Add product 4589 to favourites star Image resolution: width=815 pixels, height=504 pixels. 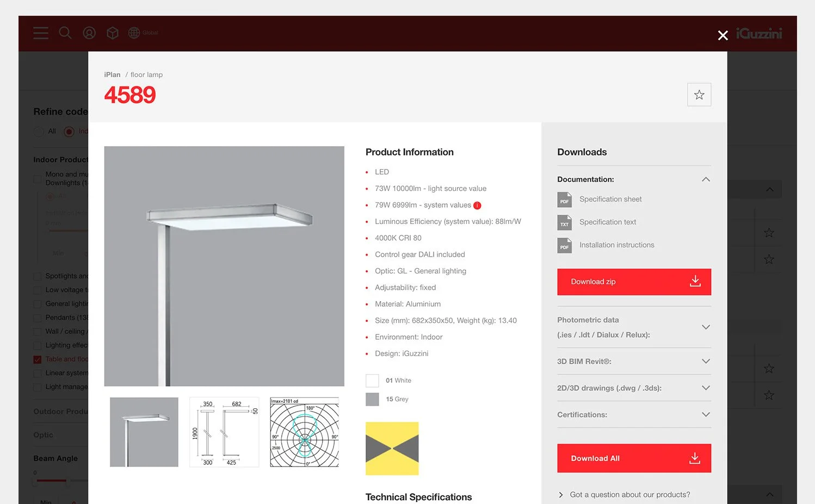[699, 95]
